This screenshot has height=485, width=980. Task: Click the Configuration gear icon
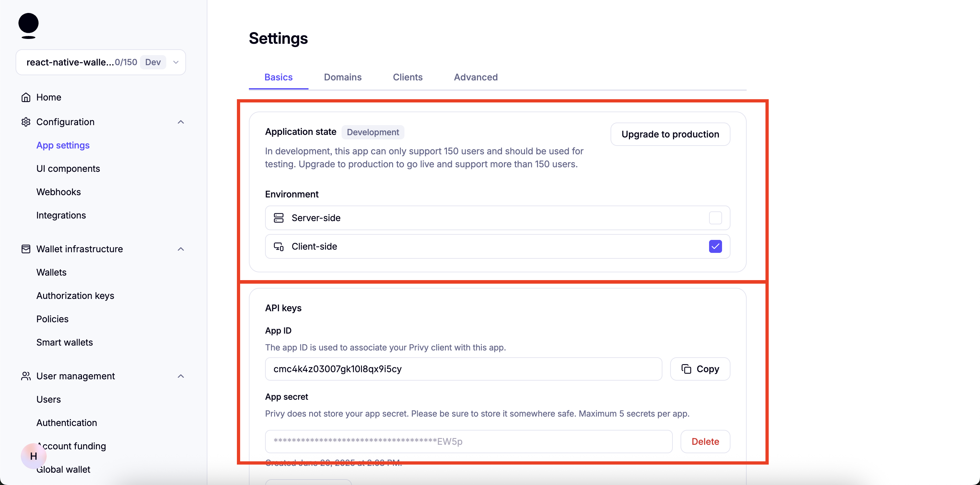(26, 122)
